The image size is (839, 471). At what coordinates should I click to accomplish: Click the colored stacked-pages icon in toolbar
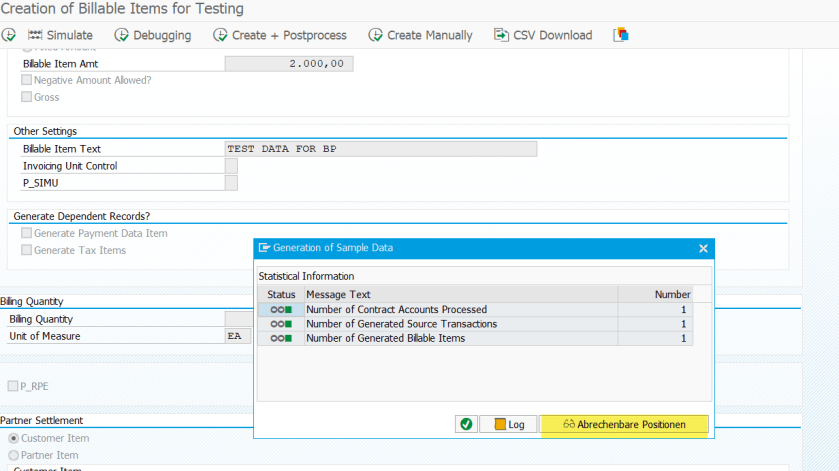tap(621, 35)
